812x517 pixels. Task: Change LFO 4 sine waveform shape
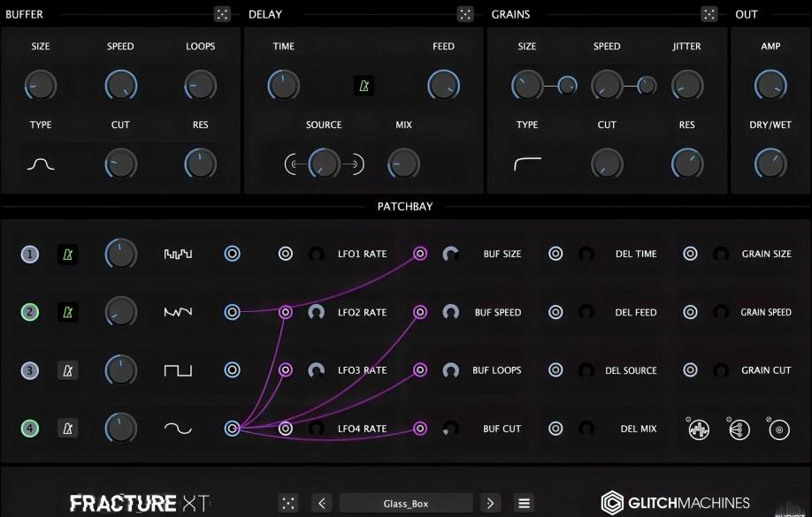(178, 428)
